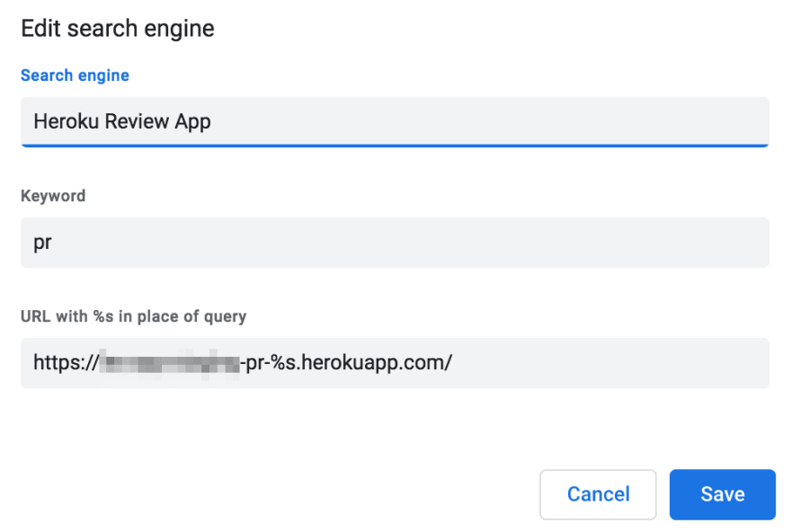Image resolution: width=791 pixels, height=532 pixels.
Task: Click the Save button
Action: pos(722,494)
